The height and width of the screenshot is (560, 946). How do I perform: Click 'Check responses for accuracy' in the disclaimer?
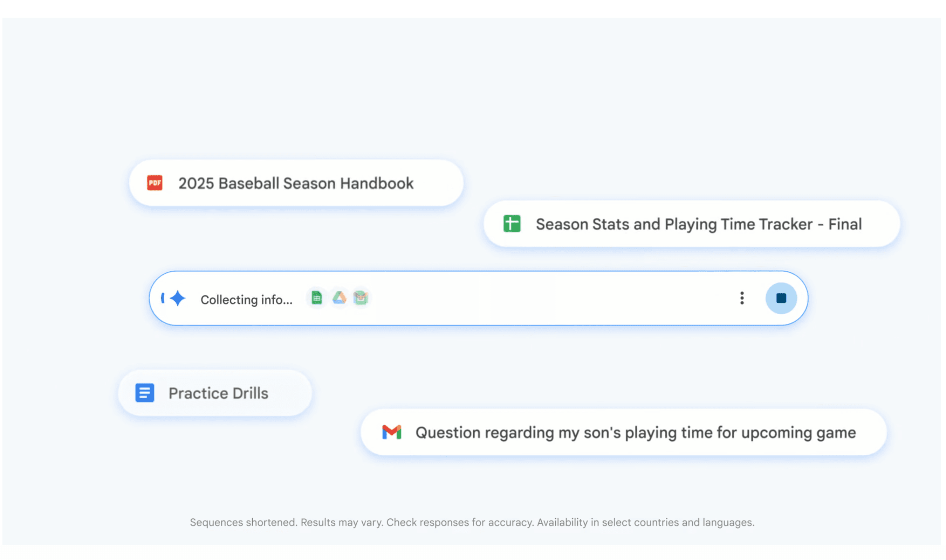click(460, 523)
